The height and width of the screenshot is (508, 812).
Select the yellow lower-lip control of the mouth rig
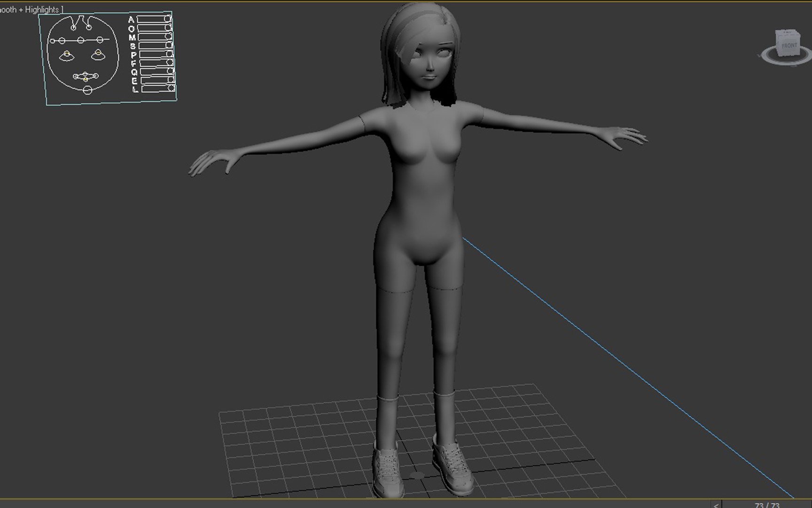(85, 79)
